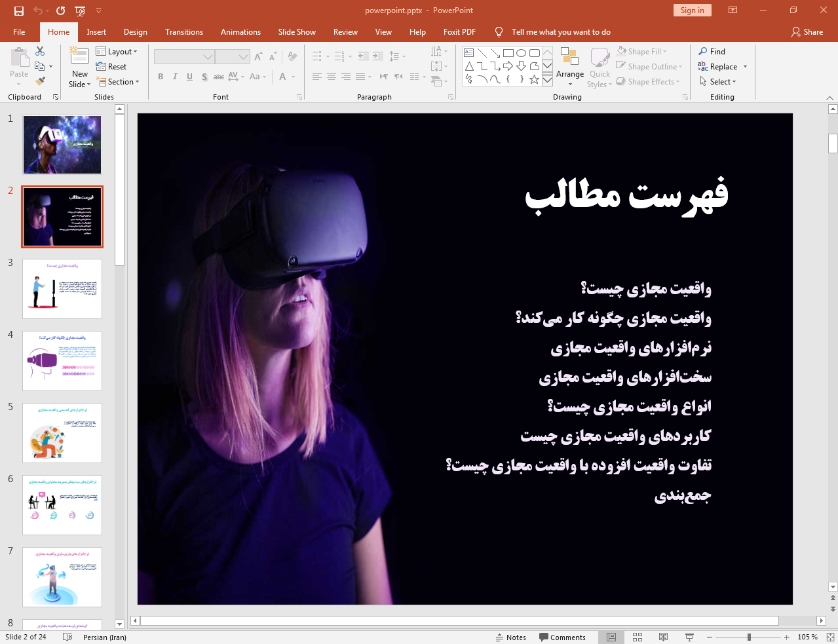Open the Design tab

135,32
